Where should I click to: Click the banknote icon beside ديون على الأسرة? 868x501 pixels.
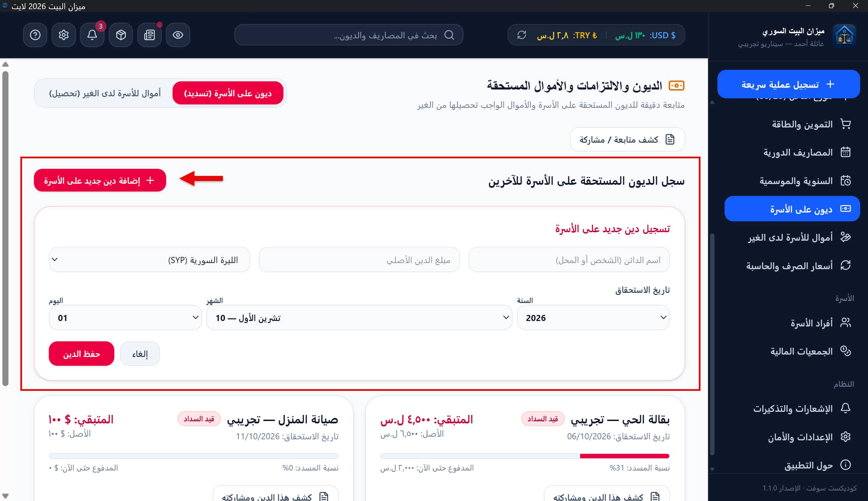[846, 208]
